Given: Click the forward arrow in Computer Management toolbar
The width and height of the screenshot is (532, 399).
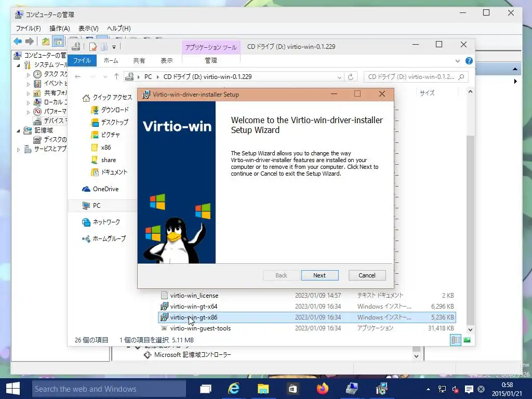Looking at the screenshot, I should coord(30,42).
